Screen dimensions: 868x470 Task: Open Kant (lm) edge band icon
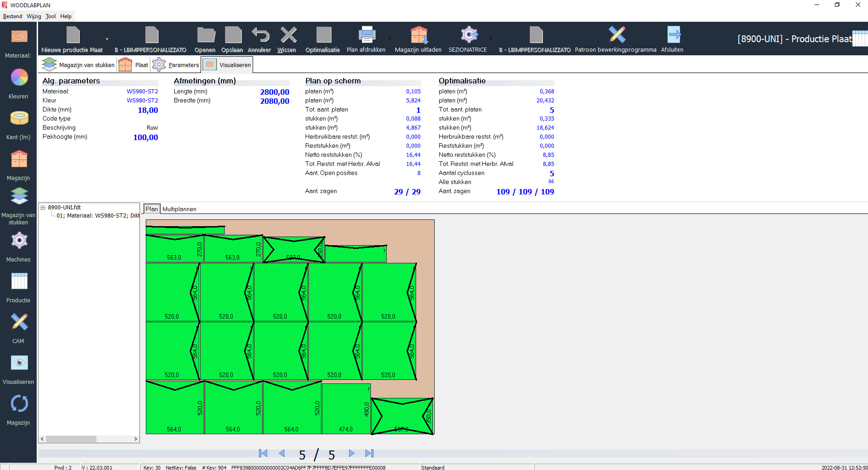(19, 118)
